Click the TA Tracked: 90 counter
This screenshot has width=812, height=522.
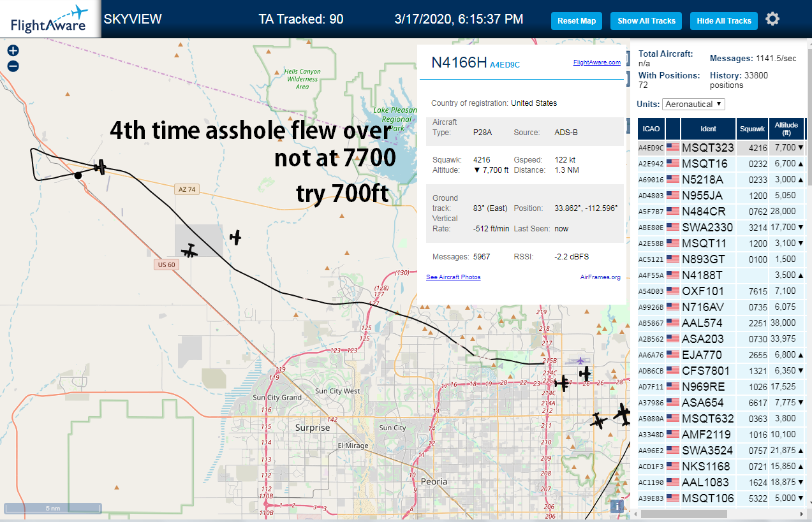pos(301,19)
